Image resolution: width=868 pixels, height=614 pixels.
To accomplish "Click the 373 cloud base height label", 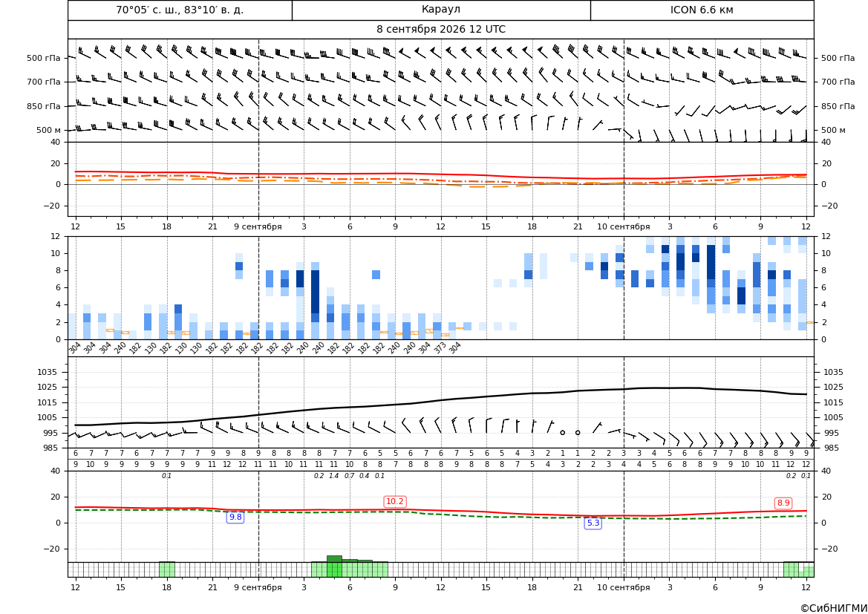I will click(x=439, y=348).
